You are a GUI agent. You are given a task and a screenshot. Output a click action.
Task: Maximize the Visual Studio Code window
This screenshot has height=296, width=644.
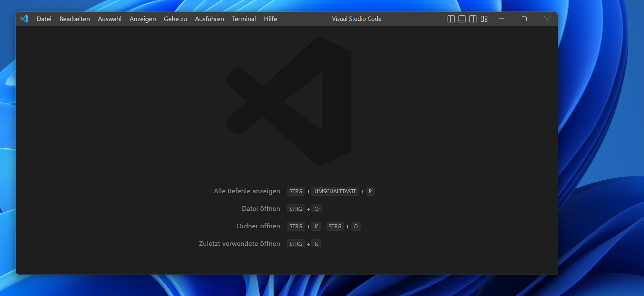click(524, 19)
